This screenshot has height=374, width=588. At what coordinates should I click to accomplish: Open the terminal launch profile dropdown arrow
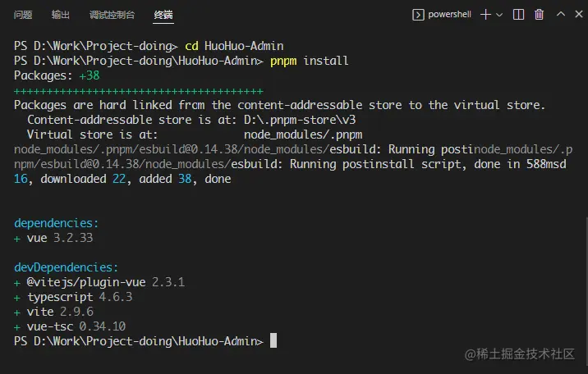click(499, 15)
